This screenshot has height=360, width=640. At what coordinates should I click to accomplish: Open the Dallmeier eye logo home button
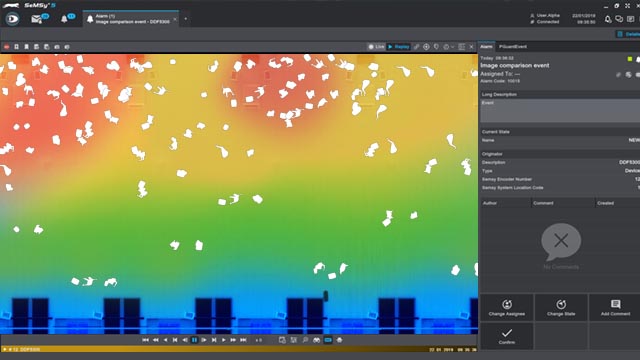(x=12, y=19)
